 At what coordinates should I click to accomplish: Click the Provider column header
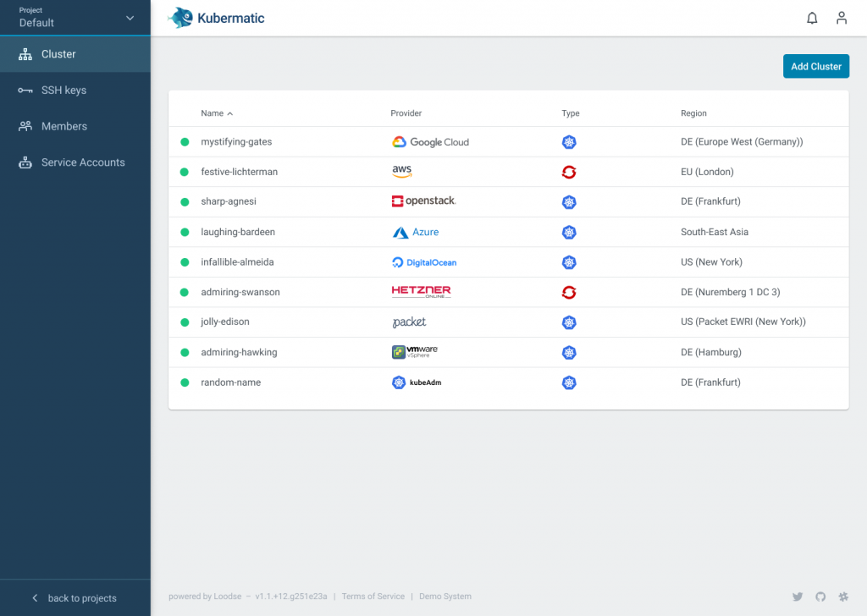coord(406,113)
